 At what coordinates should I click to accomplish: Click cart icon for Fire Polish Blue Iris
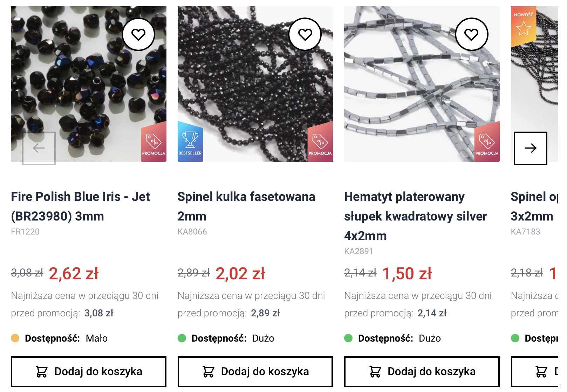pos(41,371)
